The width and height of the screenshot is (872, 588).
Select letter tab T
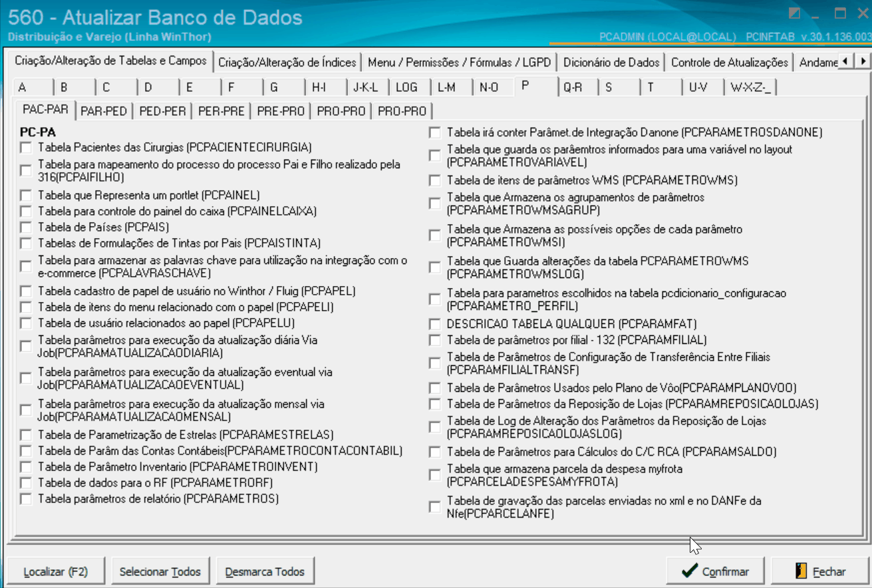coord(660,88)
